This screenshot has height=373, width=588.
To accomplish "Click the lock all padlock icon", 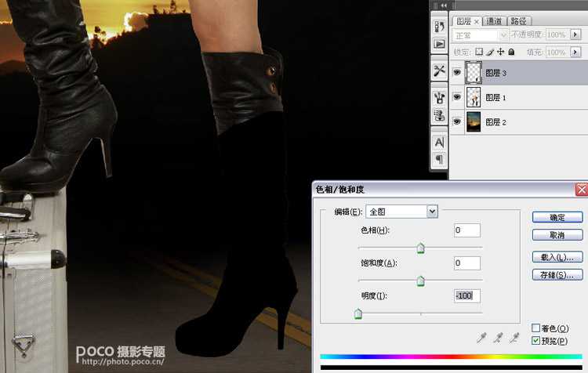I will (511, 52).
